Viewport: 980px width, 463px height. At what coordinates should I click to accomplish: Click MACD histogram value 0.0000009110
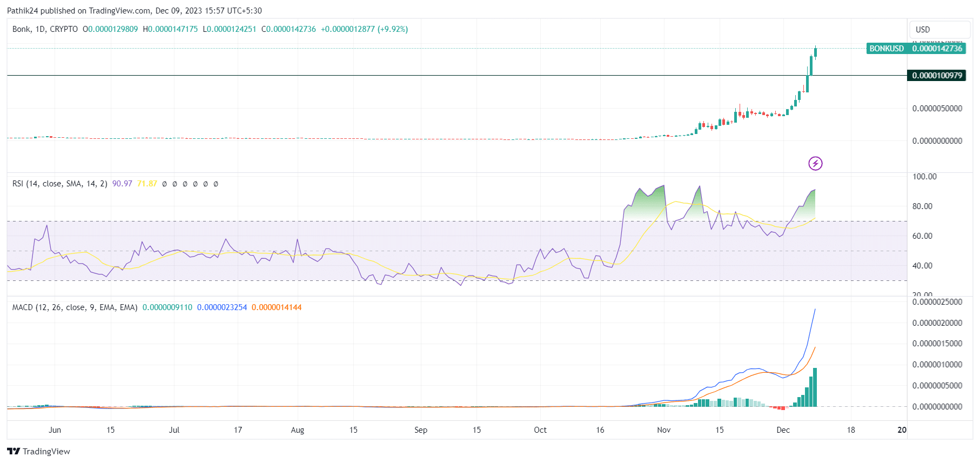(167, 307)
